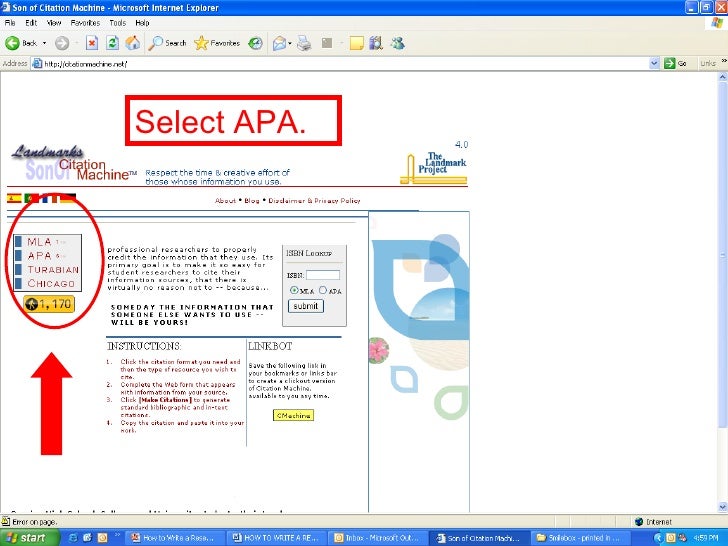The width and height of the screenshot is (728, 546).
Task: Switch to HOW TO WRITE A RE... taskbar window
Action: click(x=276, y=538)
